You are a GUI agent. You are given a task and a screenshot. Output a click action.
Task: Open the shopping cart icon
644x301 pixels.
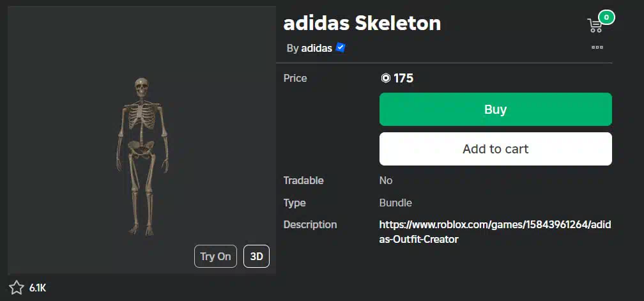595,26
